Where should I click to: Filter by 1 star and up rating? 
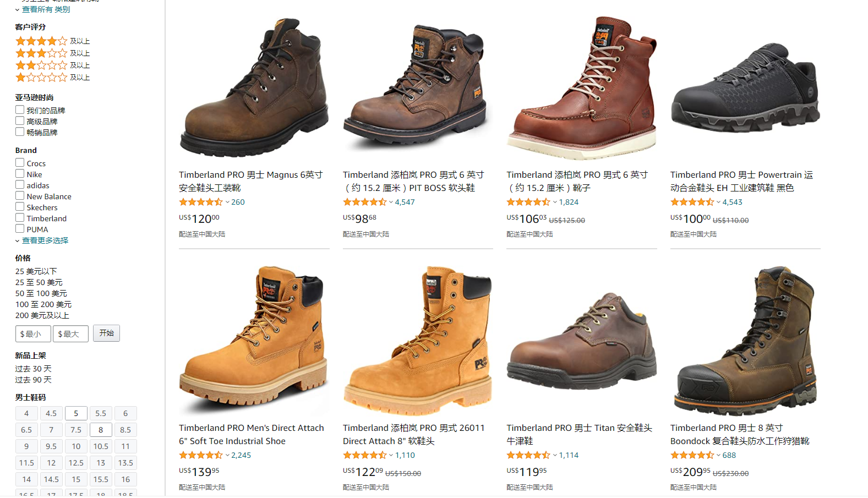pyautogui.click(x=52, y=77)
